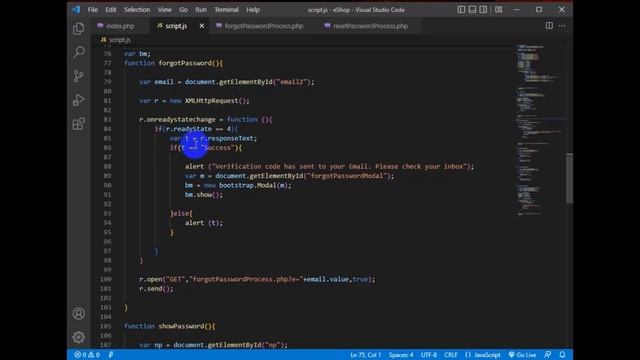
Task: Click 'bm.show();' on line 91
Action: pyautogui.click(x=204, y=195)
